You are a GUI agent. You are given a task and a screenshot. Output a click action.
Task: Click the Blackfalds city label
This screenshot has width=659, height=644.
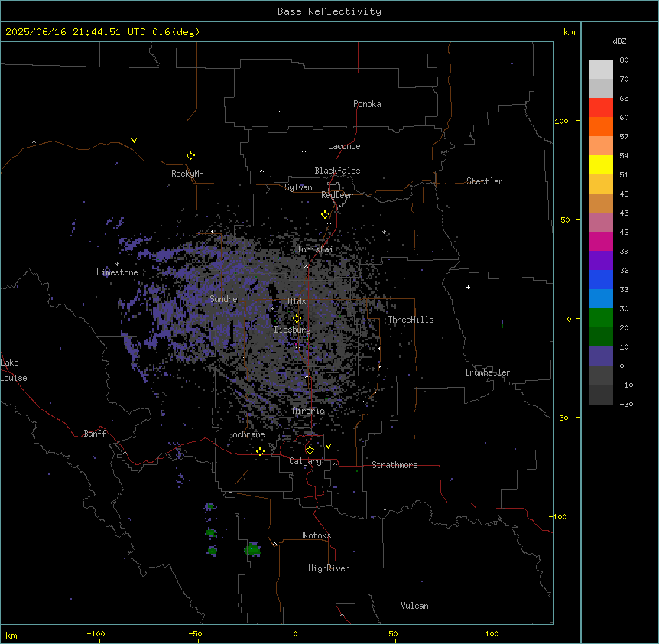[x=337, y=171]
